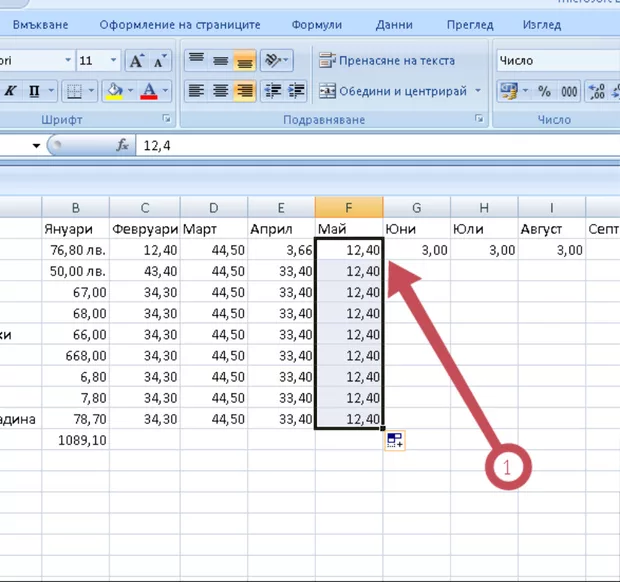620x582 pixels.
Task: Open the Вмъкване ribbon tab
Action: (40, 25)
